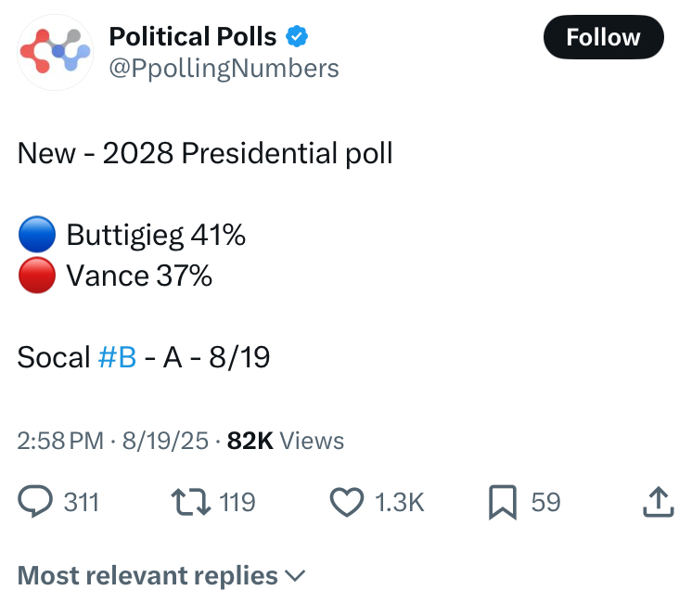The image size is (679, 616).
Task: Click the 1.3K likes count
Action: (399, 502)
